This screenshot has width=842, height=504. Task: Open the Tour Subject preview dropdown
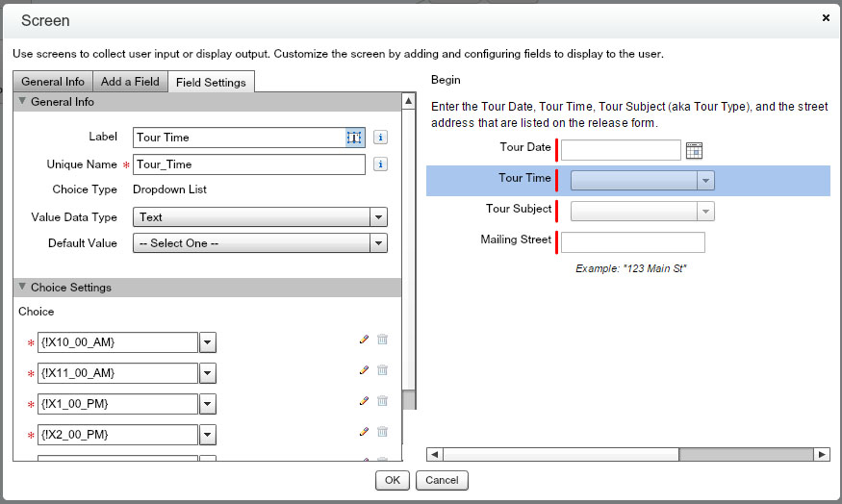(642, 211)
